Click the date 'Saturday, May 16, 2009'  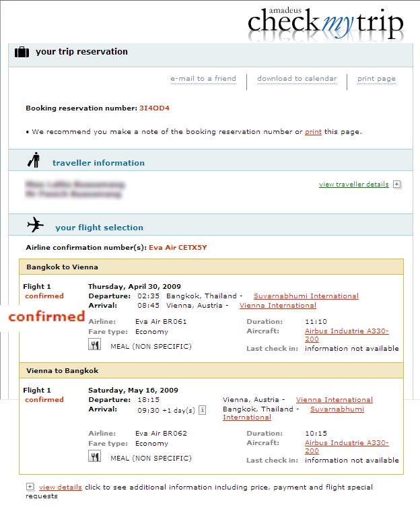[133, 390]
